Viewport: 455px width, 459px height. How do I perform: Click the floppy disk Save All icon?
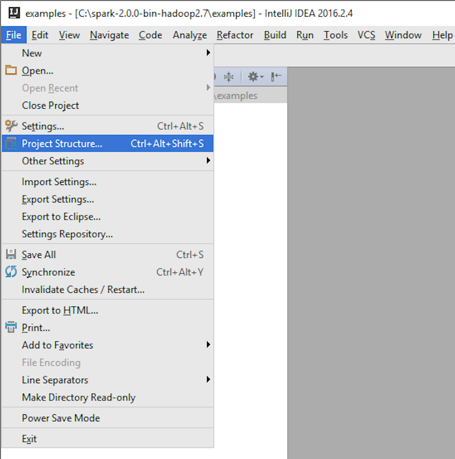[11, 254]
